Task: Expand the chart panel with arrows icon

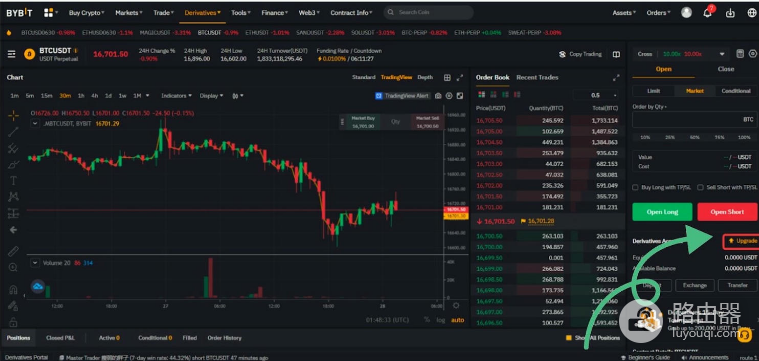Action: click(460, 77)
